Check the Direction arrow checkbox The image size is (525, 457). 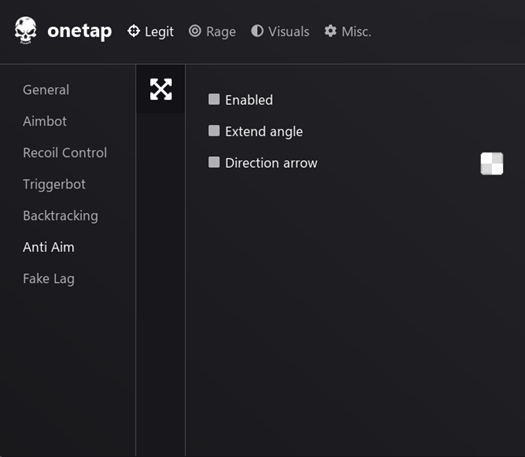pyautogui.click(x=214, y=162)
